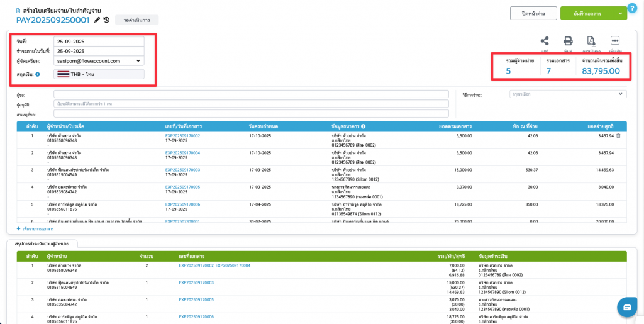644x324 pixels.
Task: Open the chat support bubble icon
Action: coord(627,307)
